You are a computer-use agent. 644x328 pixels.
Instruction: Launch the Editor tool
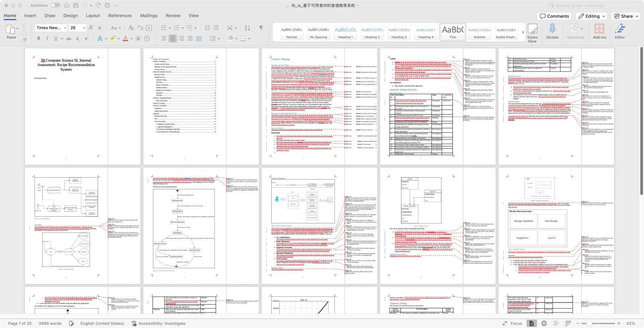[620, 31]
